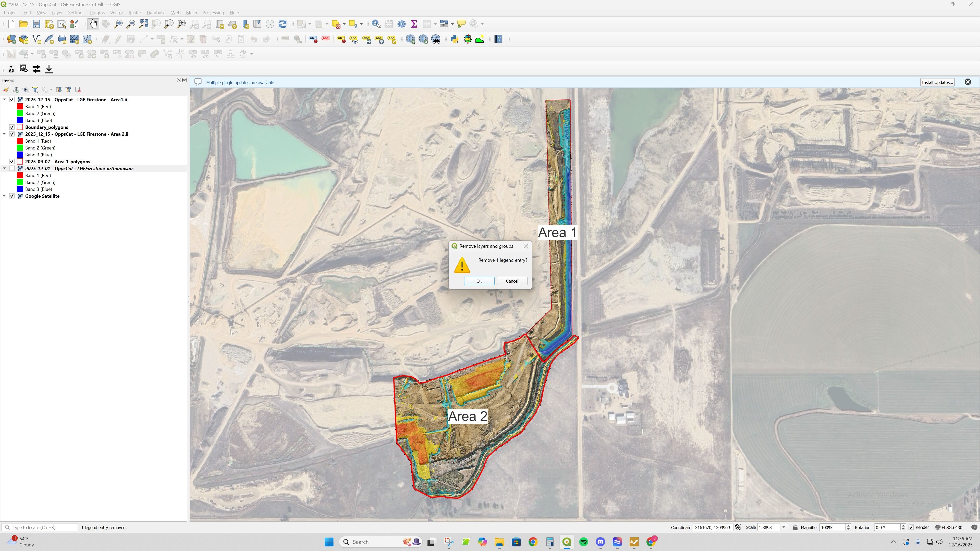Image resolution: width=980 pixels, height=551 pixels.
Task: Select the Zoom Out magnifier tool
Action: 131,24
